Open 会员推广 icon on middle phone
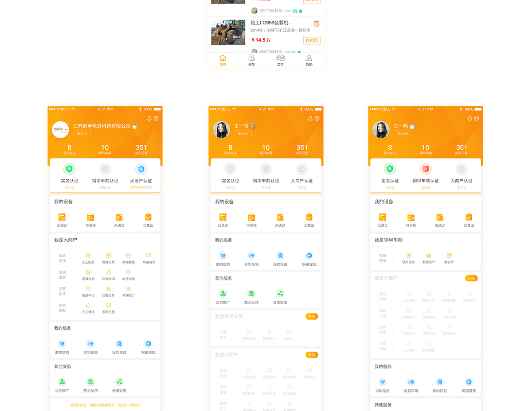The image size is (532, 411). [223, 293]
